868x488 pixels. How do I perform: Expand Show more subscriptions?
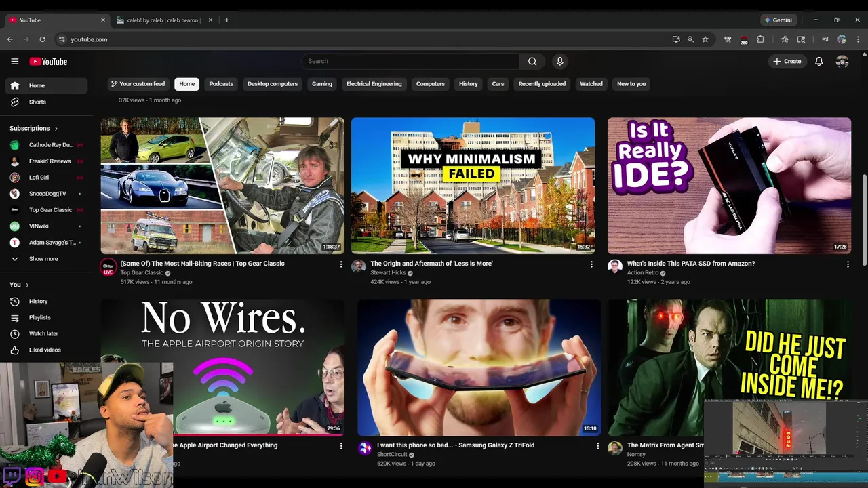47,259
